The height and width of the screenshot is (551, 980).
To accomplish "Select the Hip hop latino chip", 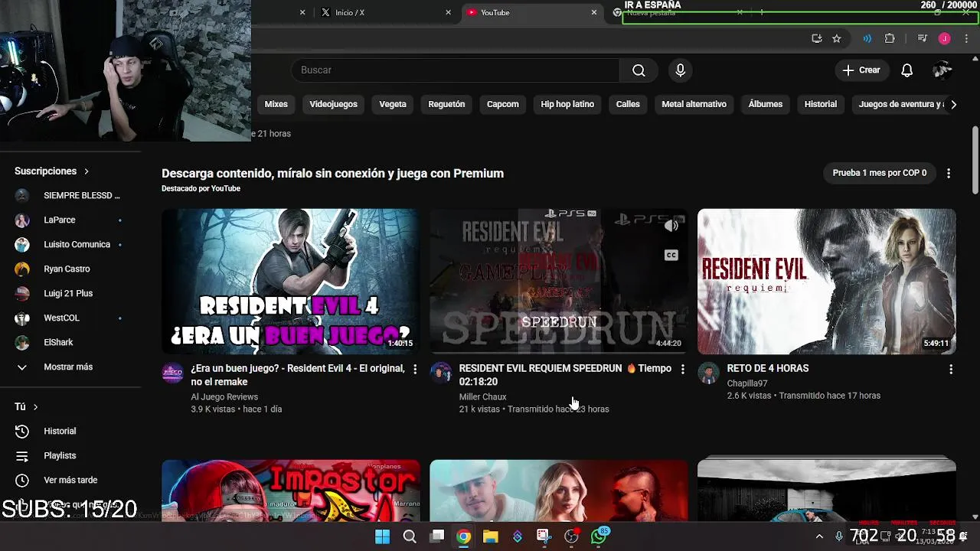I will tap(567, 104).
